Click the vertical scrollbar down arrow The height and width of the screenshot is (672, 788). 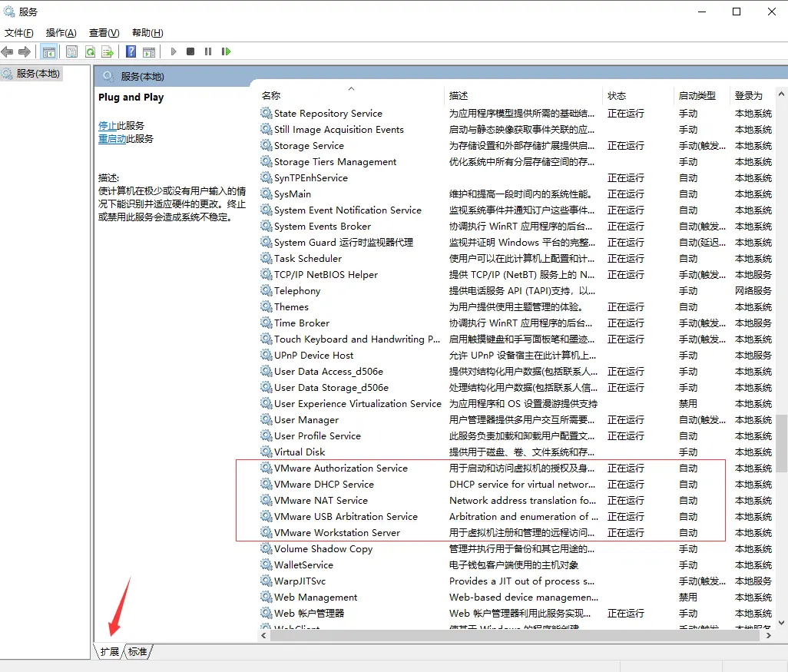pos(781,622)
